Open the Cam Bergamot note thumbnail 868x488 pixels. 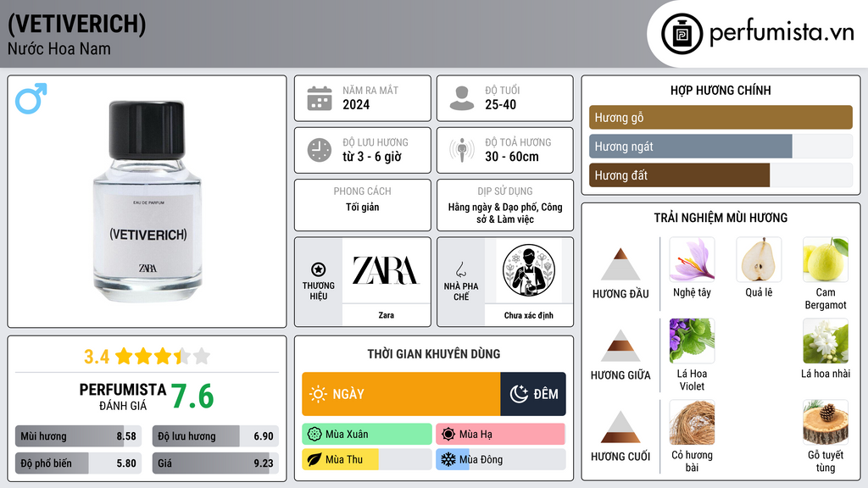pos(826,259)
